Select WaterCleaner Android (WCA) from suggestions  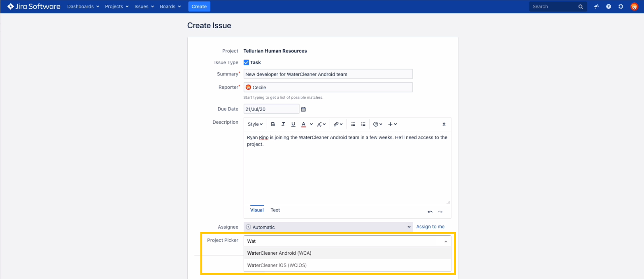point(279,253)
